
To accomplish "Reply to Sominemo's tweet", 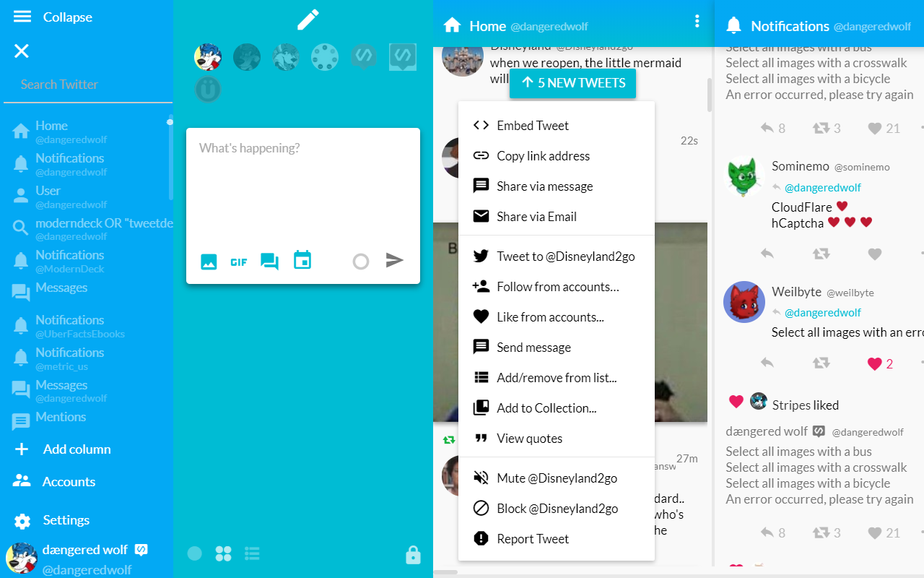I will click(x=767, y=254).
